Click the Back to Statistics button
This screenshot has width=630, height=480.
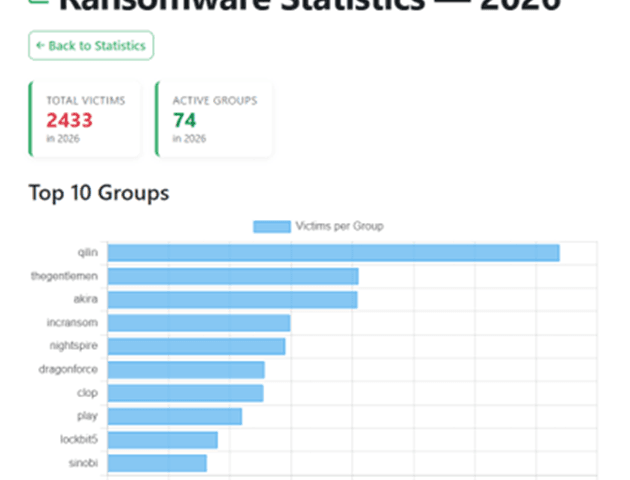click(x=91, y=46)
